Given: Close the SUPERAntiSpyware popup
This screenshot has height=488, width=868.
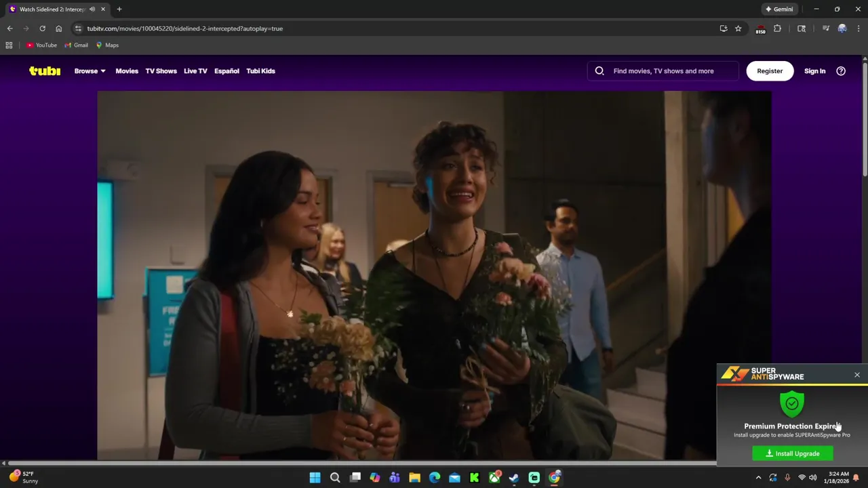Looking at the screenshot, I should (857, 375).
